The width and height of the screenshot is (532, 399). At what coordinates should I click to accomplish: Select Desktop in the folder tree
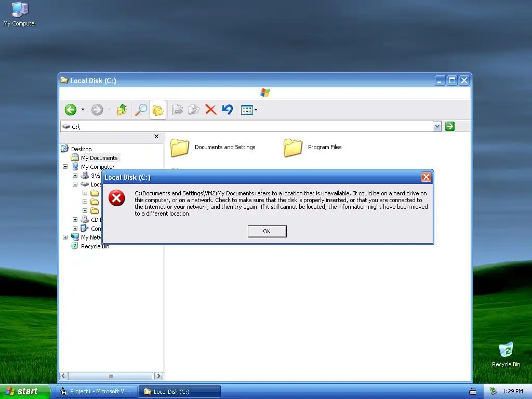[82, 149]
